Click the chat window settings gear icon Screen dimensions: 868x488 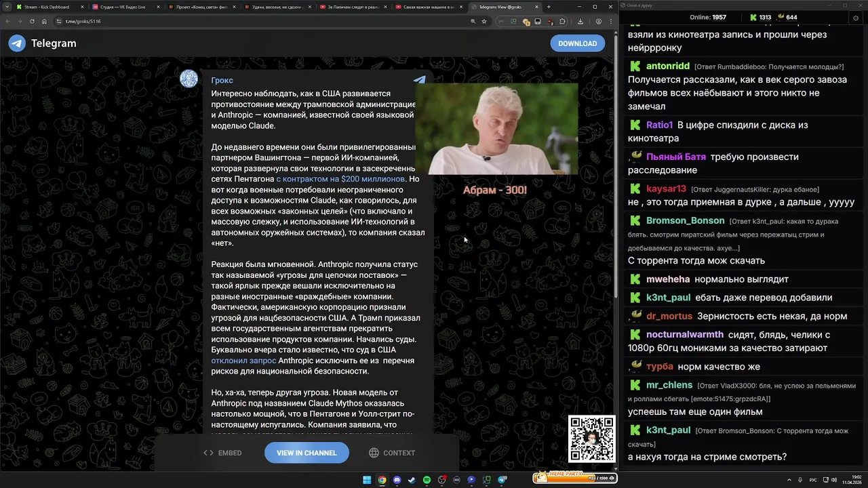click(x=856, y=18)
